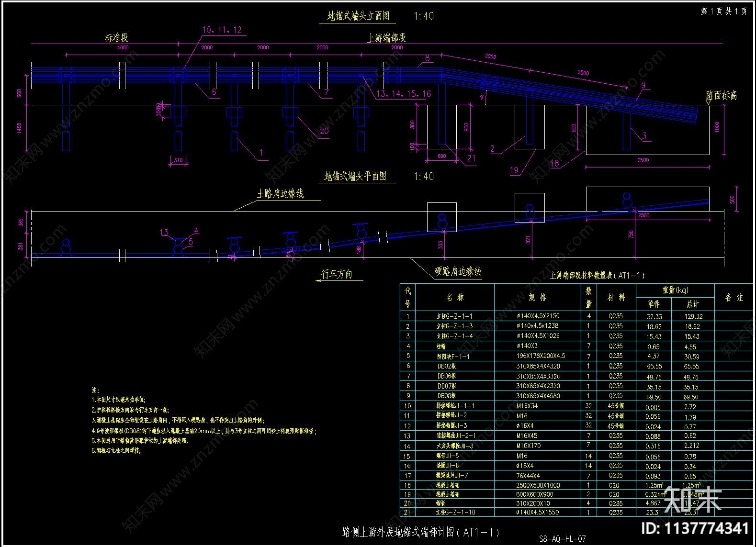Image resolution: width=756 pixels, height=547 pixels.
Task: Select the 单件 sub-header
Action: [654, 304]
